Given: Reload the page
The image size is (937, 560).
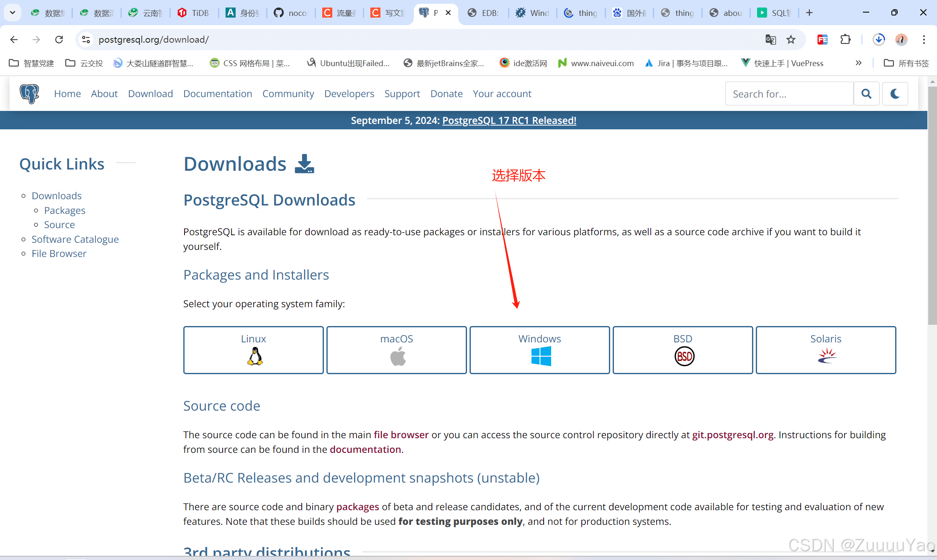Looking at the screenshot, I should coord(59,39).
